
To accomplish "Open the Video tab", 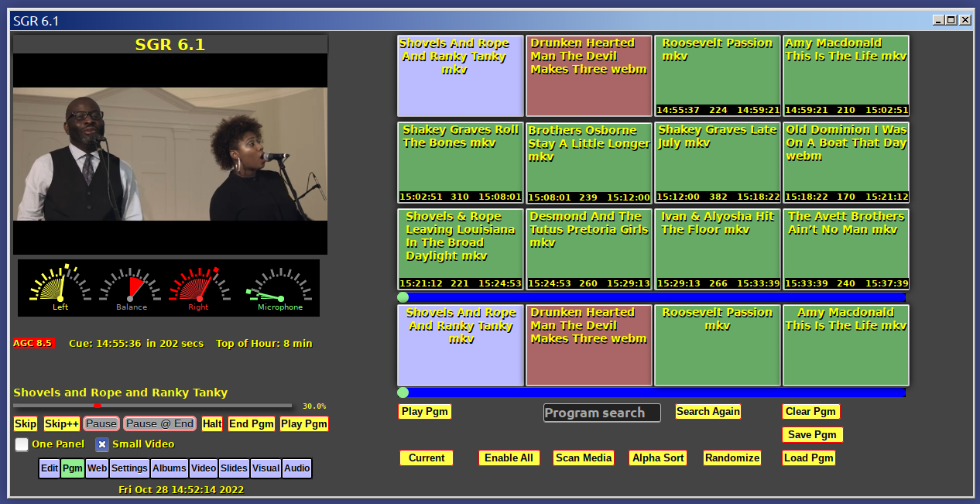I will coord(204,468).
